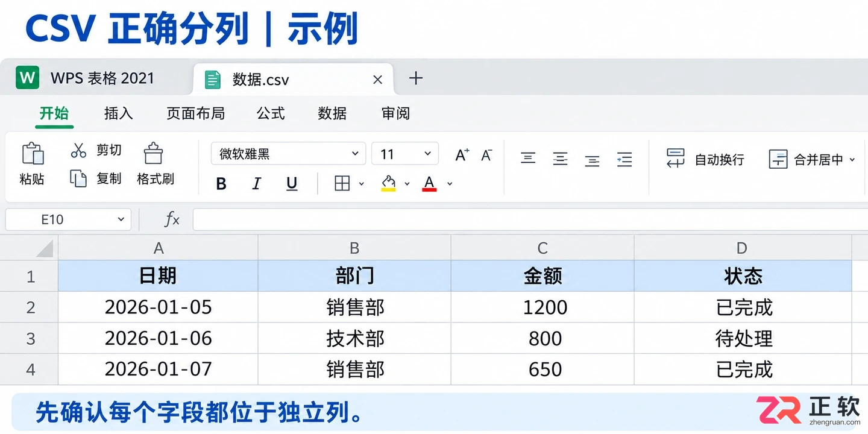Screen dimensions: 868x434
Task: Apply the yellow fill color bucket
Action: pyautogui.click(x=389, y=183)
